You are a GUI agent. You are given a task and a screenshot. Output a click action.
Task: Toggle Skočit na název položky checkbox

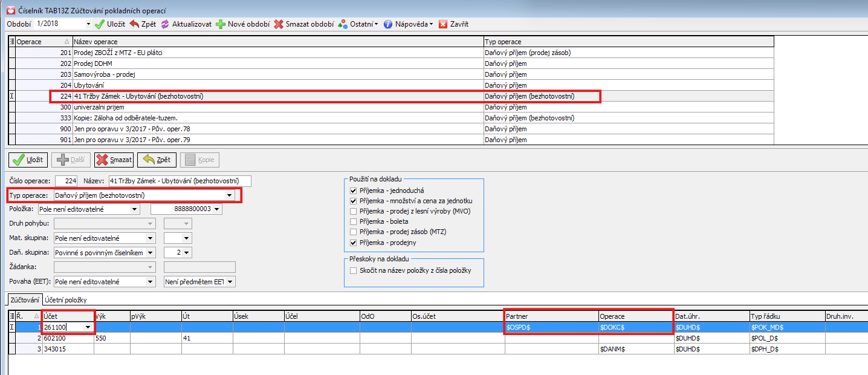point(354,270)
